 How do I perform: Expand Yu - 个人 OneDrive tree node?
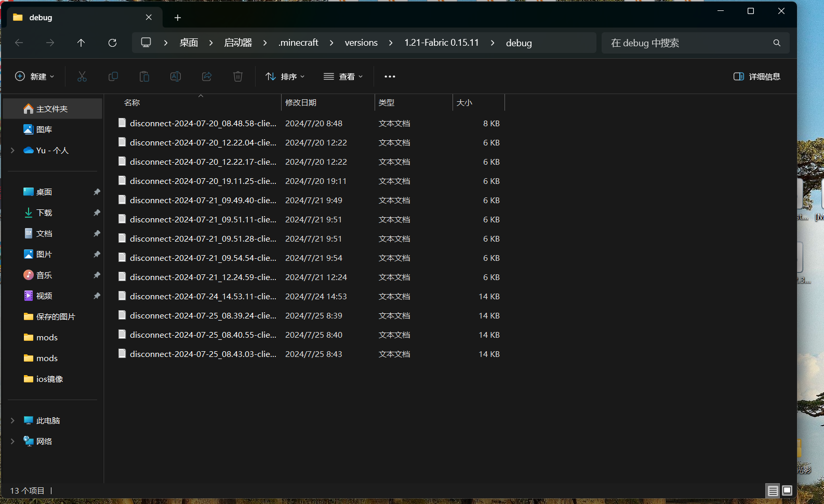[12, 150]
